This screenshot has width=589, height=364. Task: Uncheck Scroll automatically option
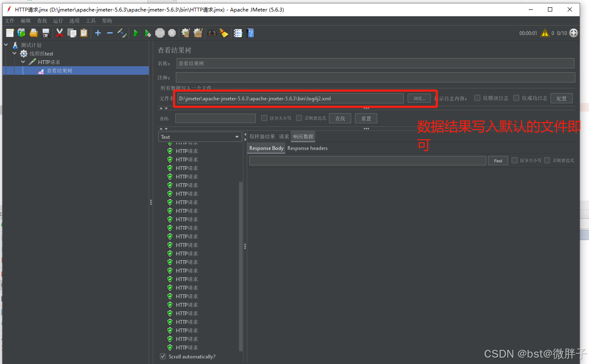tap(163, 356)
